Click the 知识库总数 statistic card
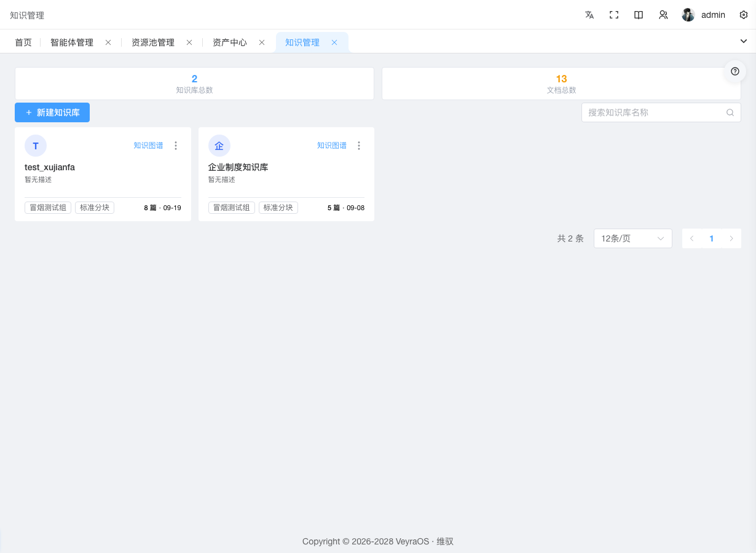The width and height of the screenshot is (756, 553). (x=194, y=84)
